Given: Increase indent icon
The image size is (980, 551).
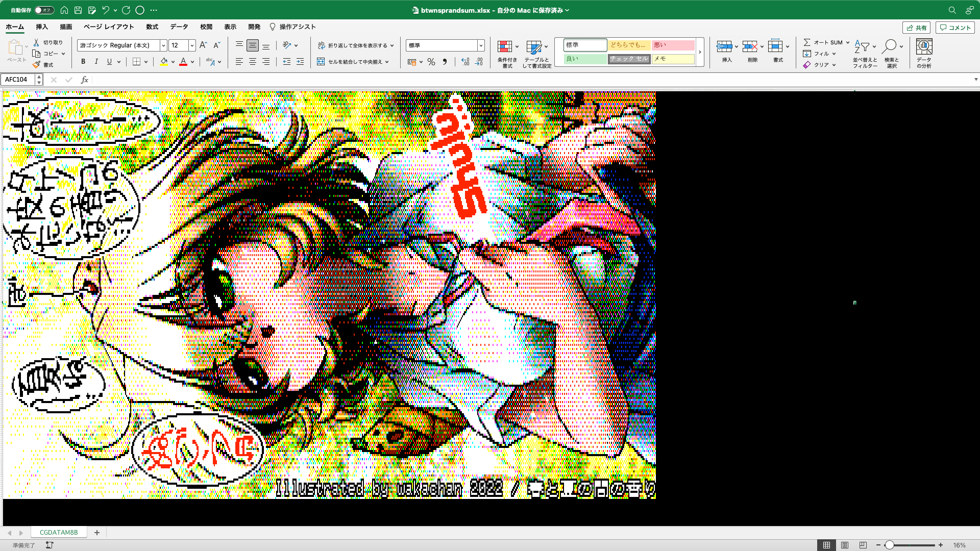Looking at the screenshot, I should click(x=300, y=62).
